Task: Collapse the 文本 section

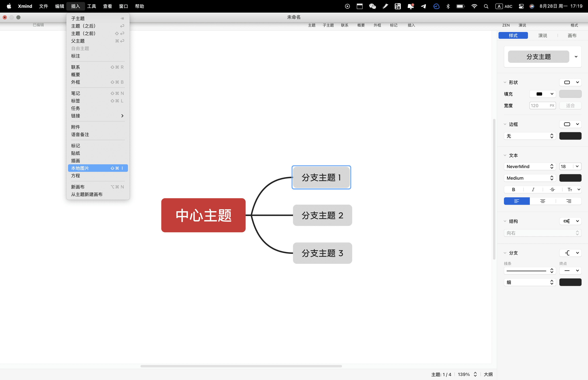Action: click(505, 155)
